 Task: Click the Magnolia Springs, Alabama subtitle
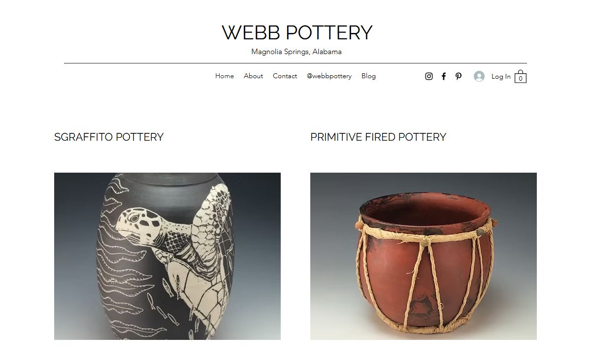pos(296,52)
